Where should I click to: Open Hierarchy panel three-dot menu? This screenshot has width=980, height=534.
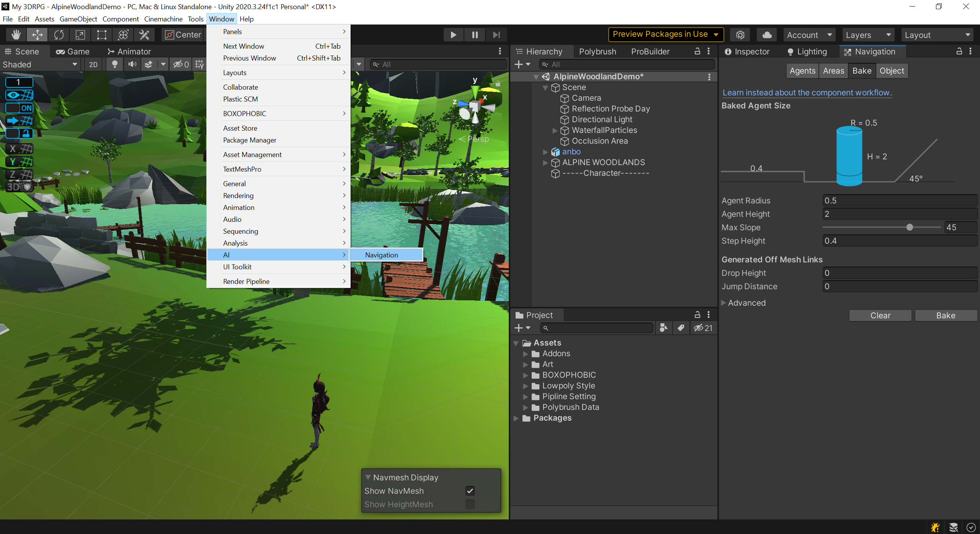709,51
